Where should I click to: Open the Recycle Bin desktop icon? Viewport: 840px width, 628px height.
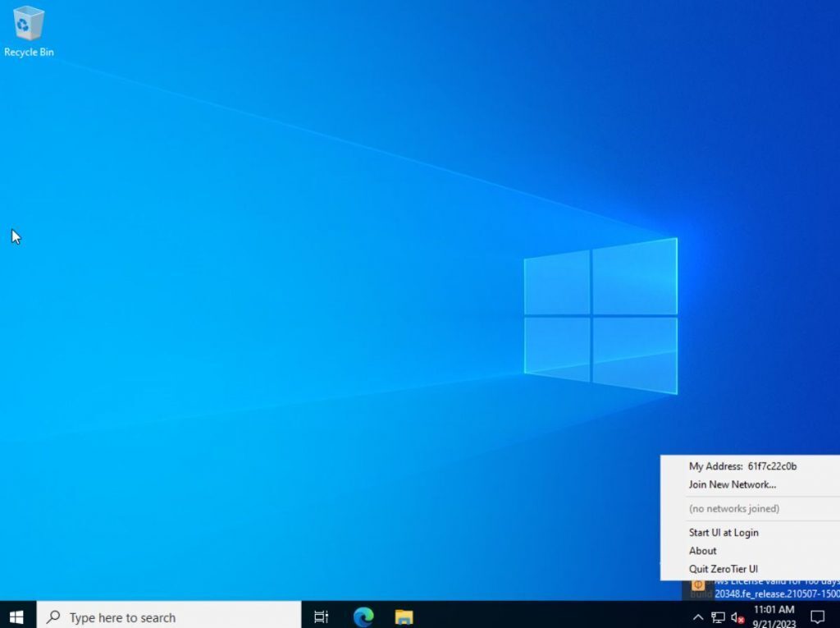29,31
